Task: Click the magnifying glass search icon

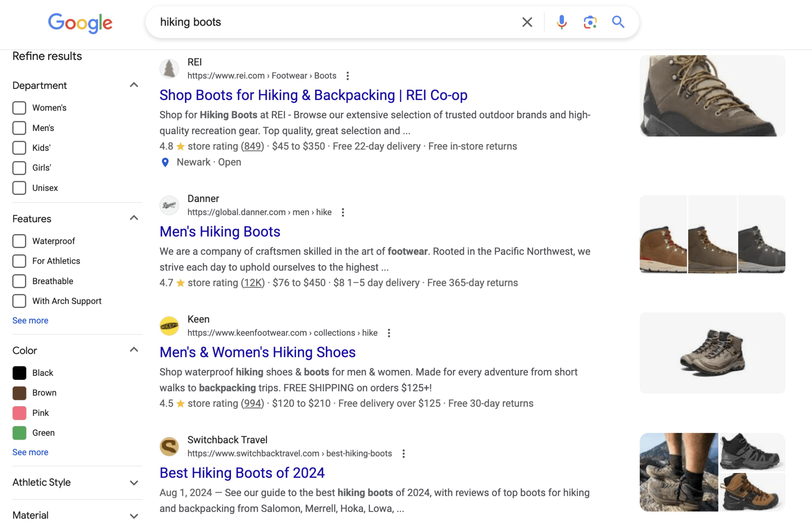Action: pos(618,22)
